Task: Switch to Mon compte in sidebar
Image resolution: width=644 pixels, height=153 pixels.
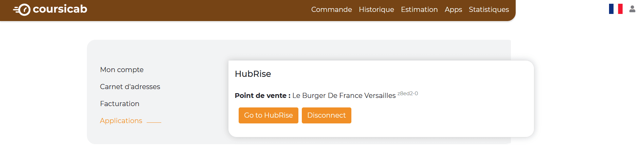Action: point(122,70)
